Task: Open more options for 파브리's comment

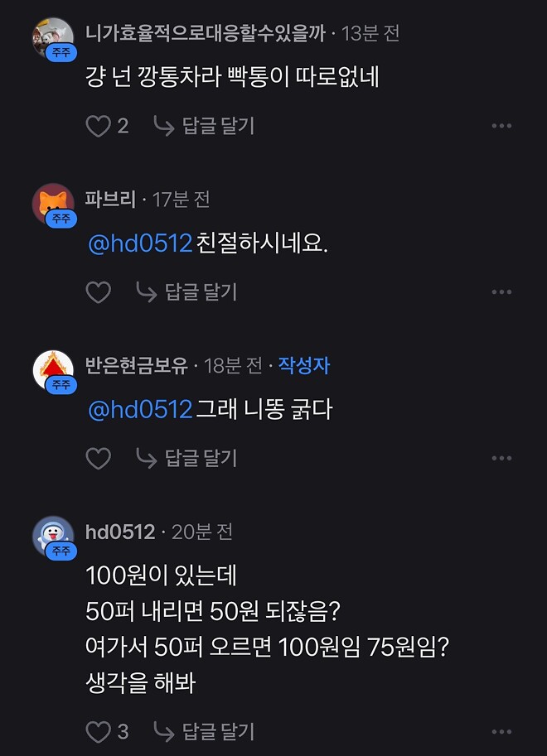Action: (501, 291)
